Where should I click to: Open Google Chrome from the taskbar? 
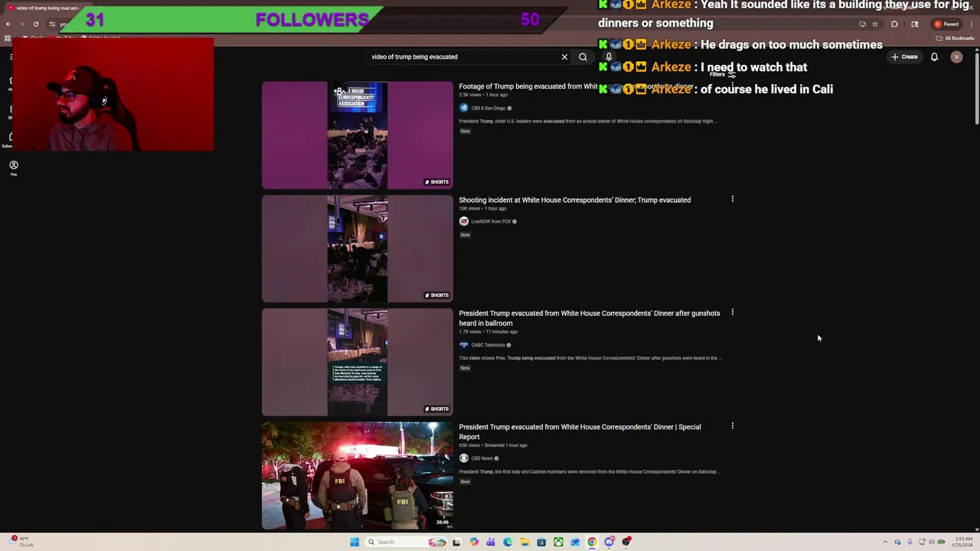point(592,542)
